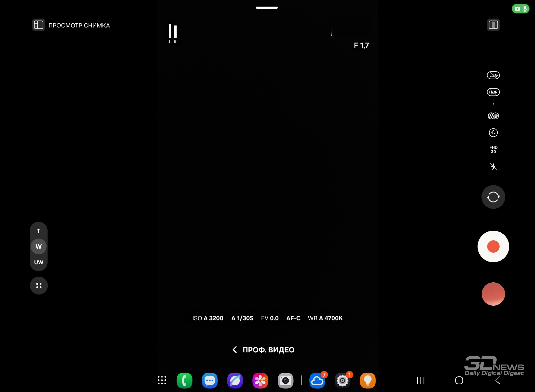Adjust the ISO A 3200 setting
Viewport: 535px width, 392px height.
208,318
